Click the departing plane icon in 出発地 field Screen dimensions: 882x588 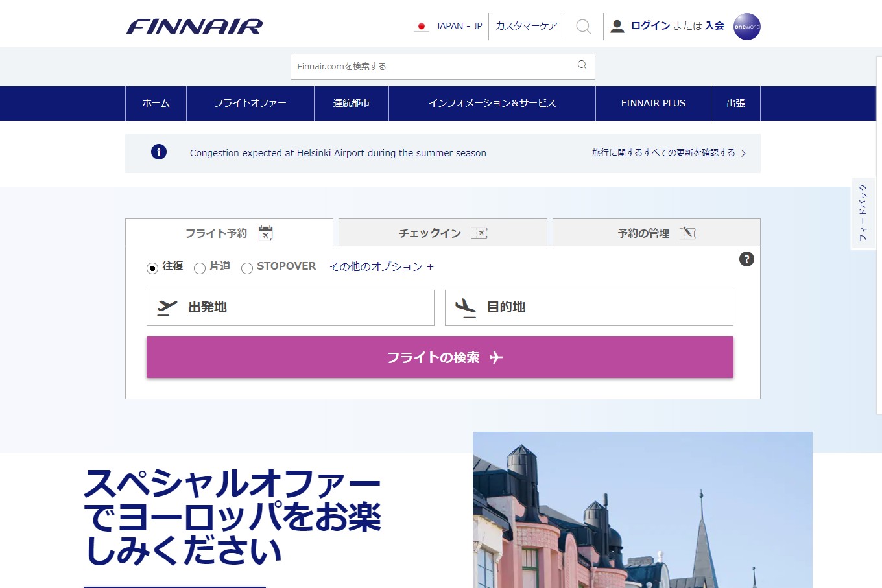167,307
